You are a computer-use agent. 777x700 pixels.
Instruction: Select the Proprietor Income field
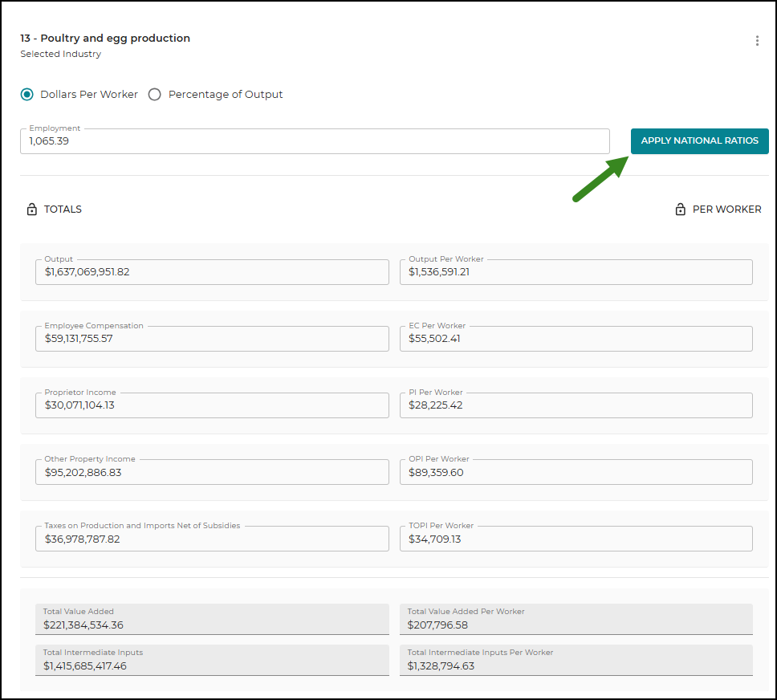coord(212,405)
